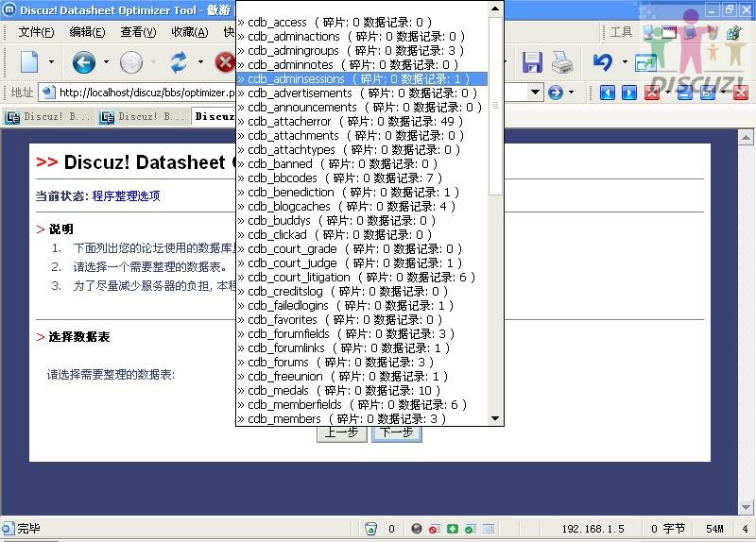Image resolution: width=756 pixels, height=542 pixels.
Task: Select cdb_admingroups in the table list
Action: pos(362,51)
